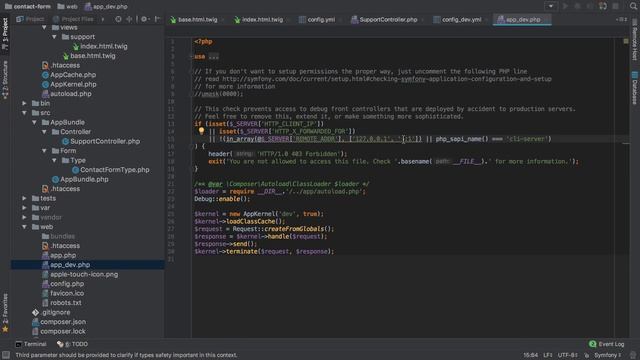Image resolution: width=640 pixels, height=360 pixels.
Task: Click the intention lightbulb icon in editor
Action: pos(201,131)
